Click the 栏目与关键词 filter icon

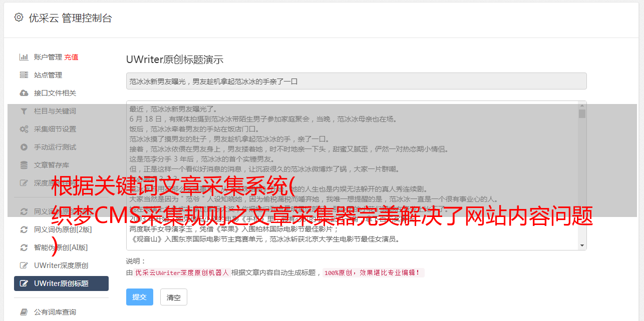[x=24, y=111]
